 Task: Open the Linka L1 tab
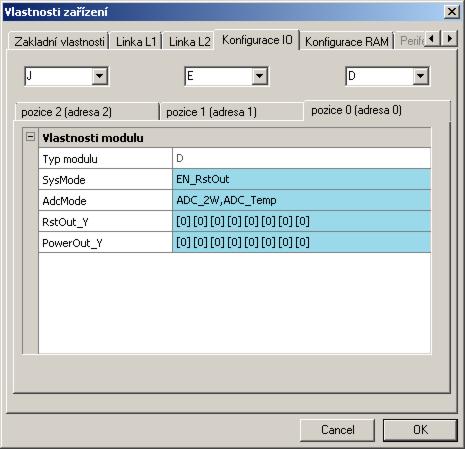(136, 42)
